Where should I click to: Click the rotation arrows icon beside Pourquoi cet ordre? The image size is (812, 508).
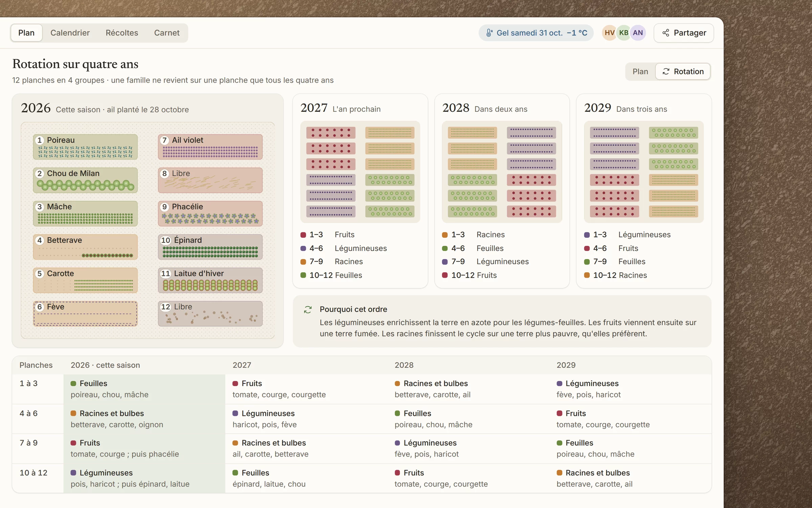[308, 310]
